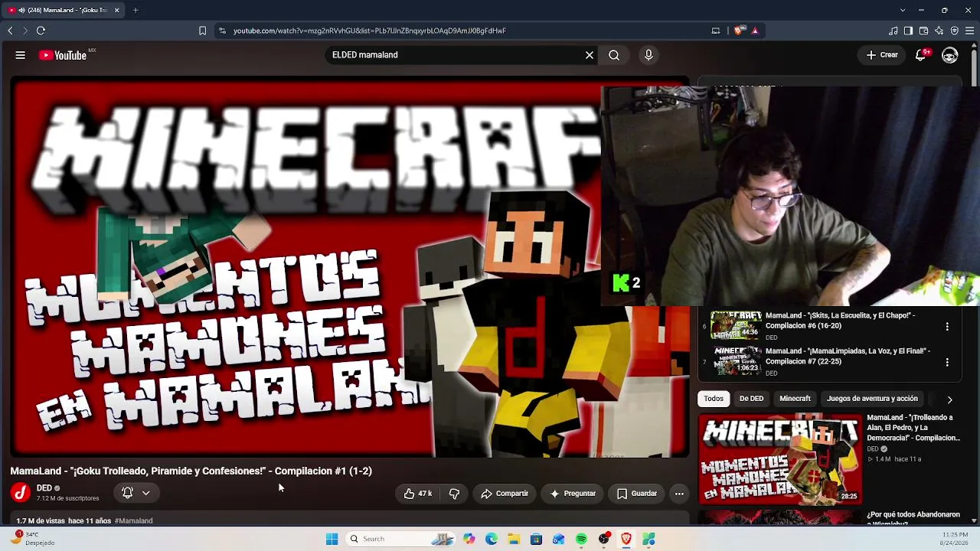The width and height of the screenshot is (980, 551).
Task: Open Microsoft Store from the taskbar
Action: 537,539
